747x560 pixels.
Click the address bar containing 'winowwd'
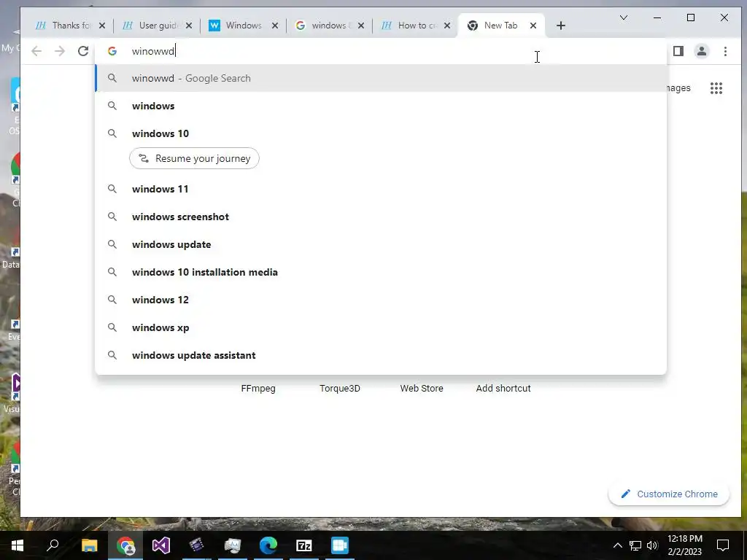pos(381,51)
